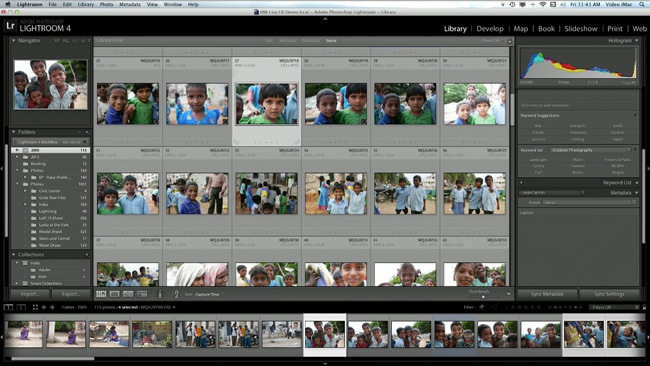
Task: Click the lock icon in Library Filter bar
Action: pyautogui.click(x=509, y=41)
